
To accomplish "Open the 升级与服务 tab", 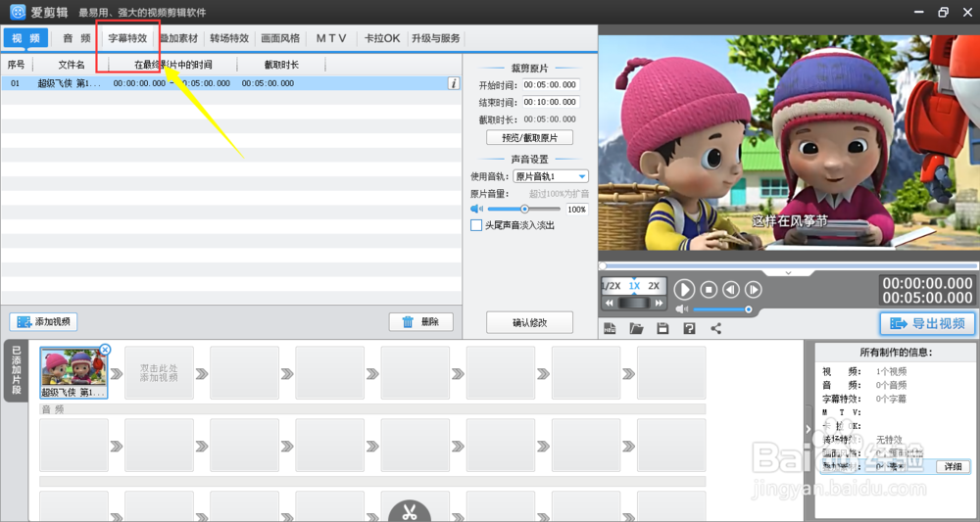I will pyautogui.click(x=436, y=38).
